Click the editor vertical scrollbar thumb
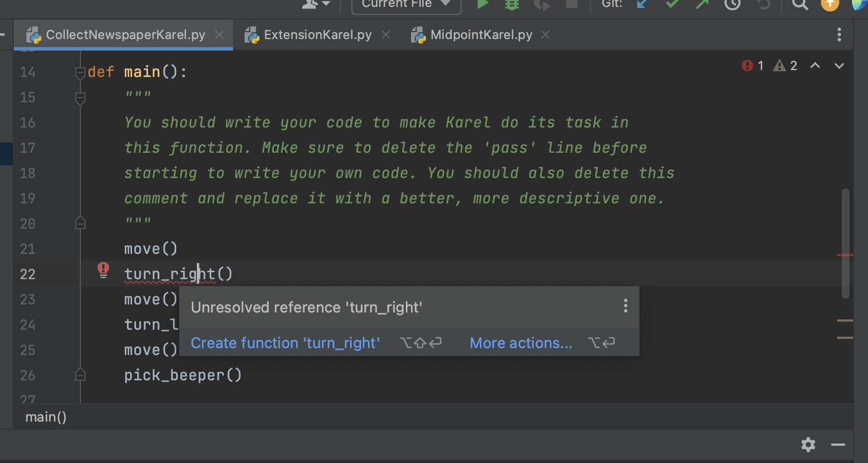The image size is (868, 463). click(x=845, y=243)
